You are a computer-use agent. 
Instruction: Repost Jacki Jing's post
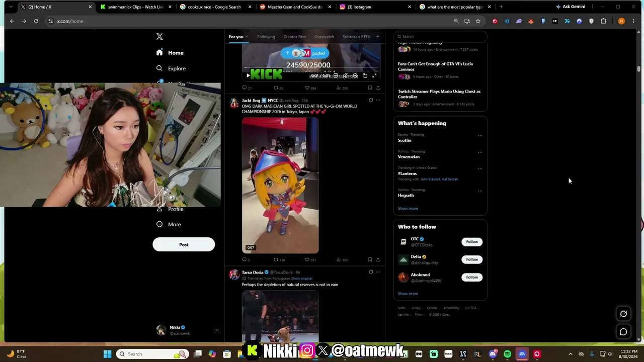pos(276,260)
